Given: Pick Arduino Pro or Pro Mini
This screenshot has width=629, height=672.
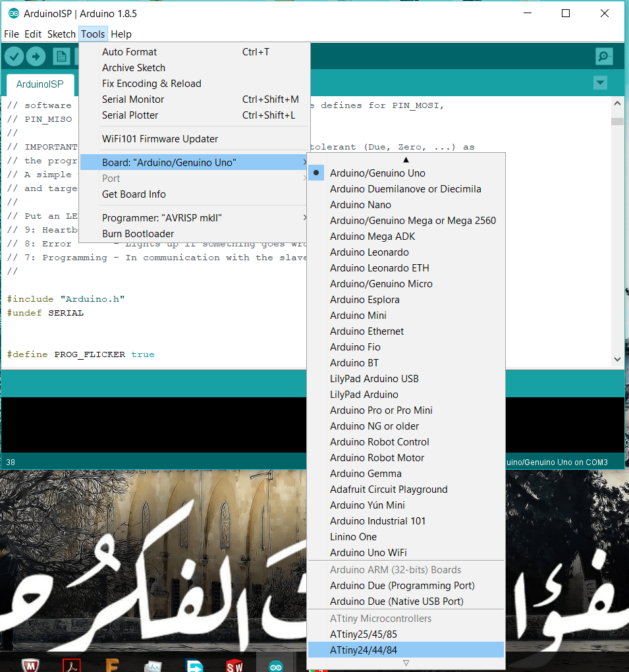Looking at the screenshot, I should [x=406, y=410].
